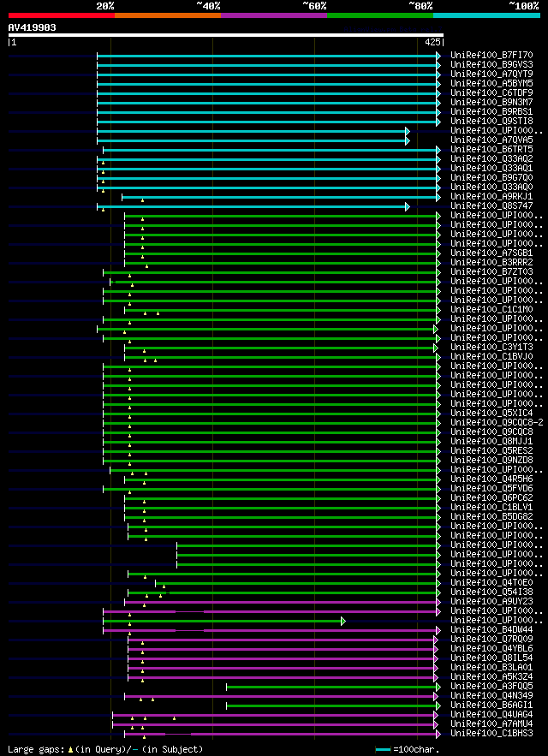Screen dimensions: 548x756
Task: Select the UniRef100_Q5XIC4 label
Action: [491, 414]
